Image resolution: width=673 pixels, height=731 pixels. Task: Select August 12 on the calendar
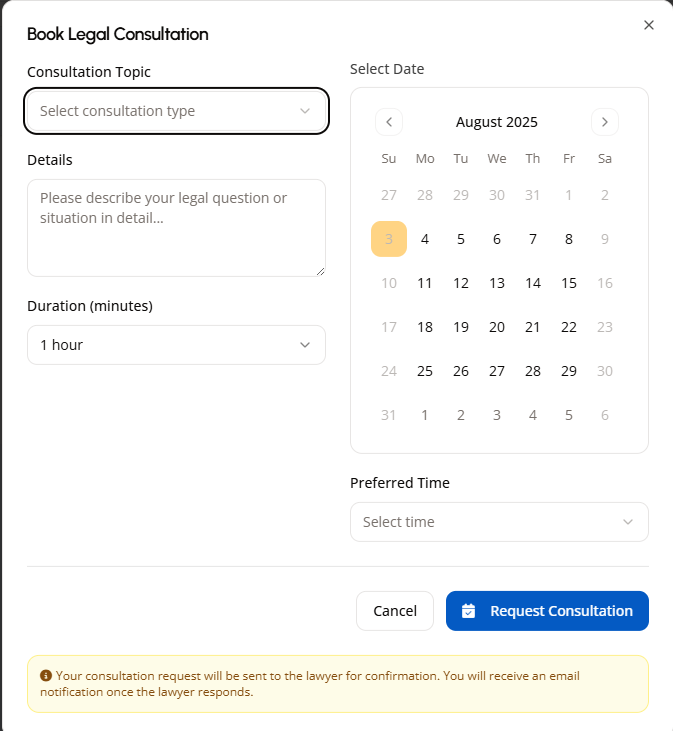(461, 283)
